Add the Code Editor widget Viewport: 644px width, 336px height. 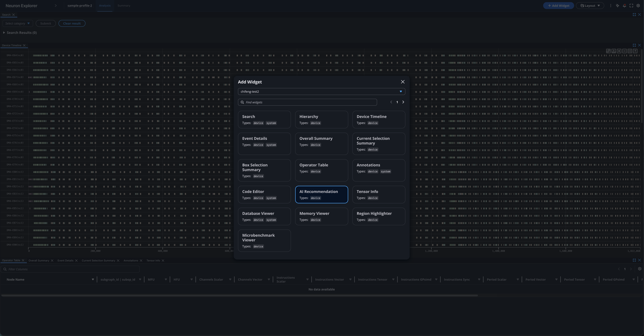coord(264,194)
